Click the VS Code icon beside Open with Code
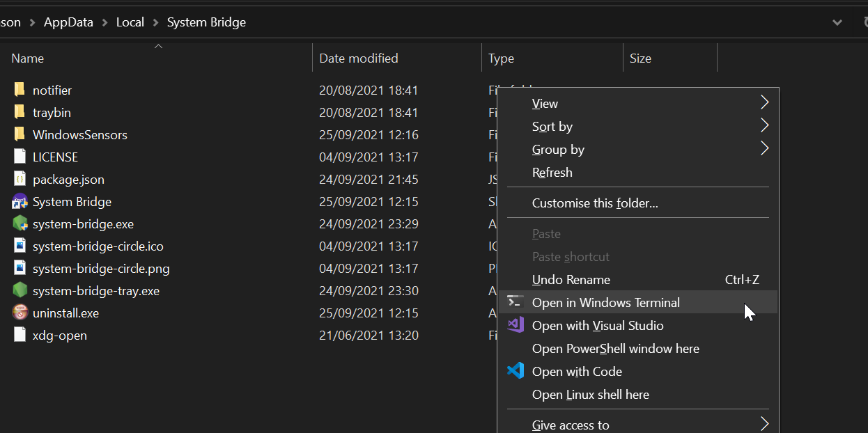The image size is (868, 433). pyautogui.click(x=516, y=371)
